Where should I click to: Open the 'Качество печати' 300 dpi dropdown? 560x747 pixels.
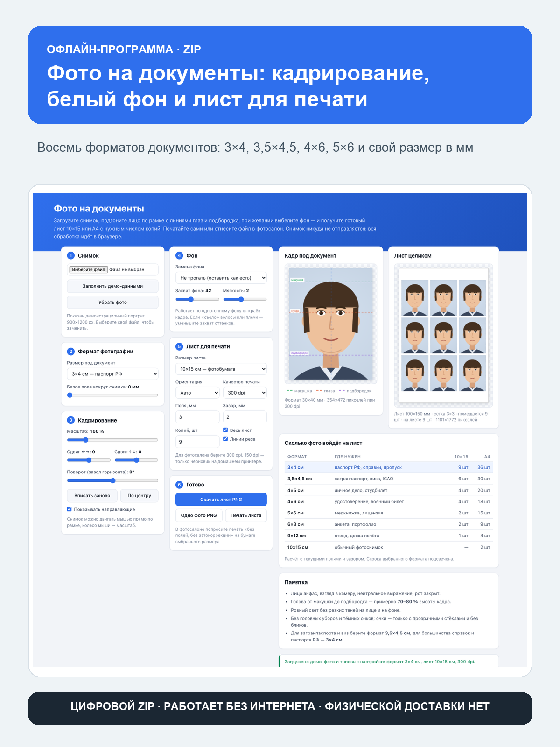click(x=245, y=393)
